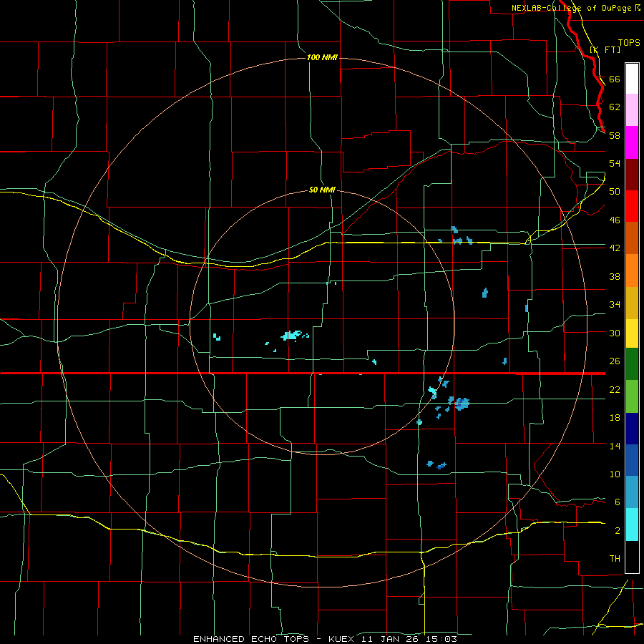644x644 pixels.
Task: Click the legend value '30'
Action: click(x=615, y=333)
